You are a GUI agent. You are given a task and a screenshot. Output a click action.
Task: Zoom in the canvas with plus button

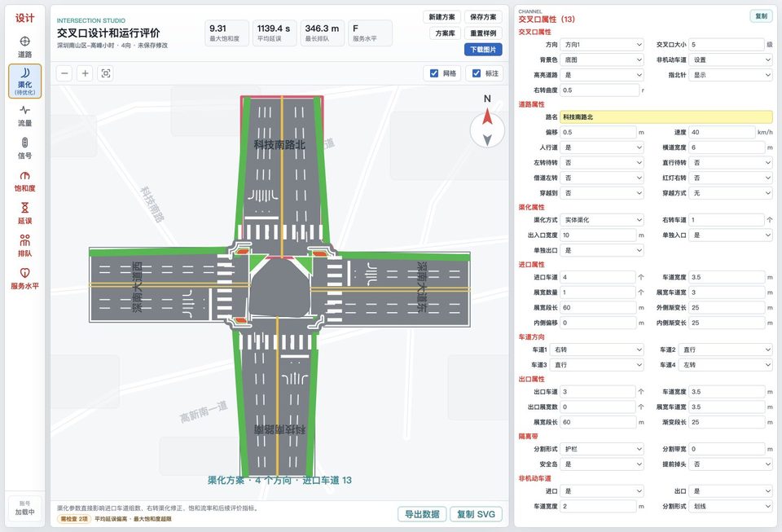tap(86, 73)
